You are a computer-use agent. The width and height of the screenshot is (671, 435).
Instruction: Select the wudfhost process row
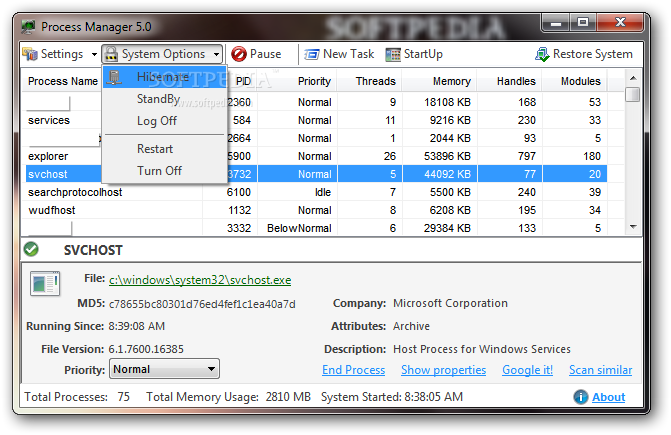click(x=317, y=210)
